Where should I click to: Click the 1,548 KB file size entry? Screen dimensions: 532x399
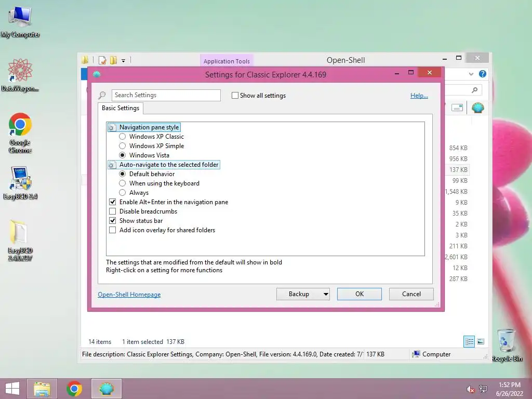(x=456, y=192)
